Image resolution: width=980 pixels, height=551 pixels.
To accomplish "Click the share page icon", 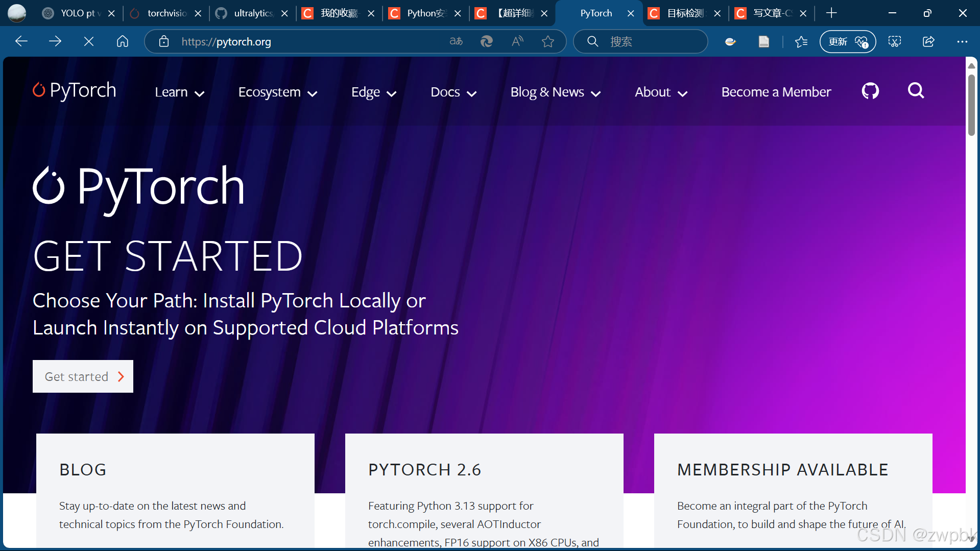I will [x=928, y=41].
